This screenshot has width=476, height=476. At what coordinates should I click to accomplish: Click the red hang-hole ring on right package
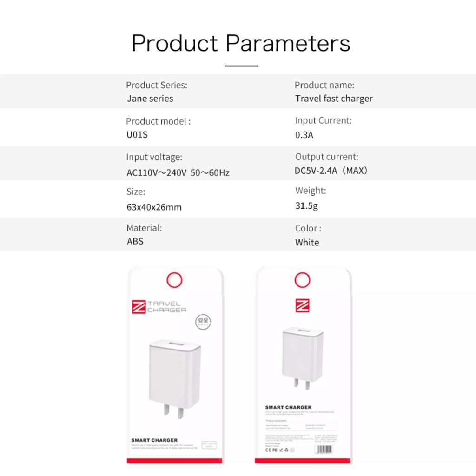pyautogui.click(x=302, y=280)
